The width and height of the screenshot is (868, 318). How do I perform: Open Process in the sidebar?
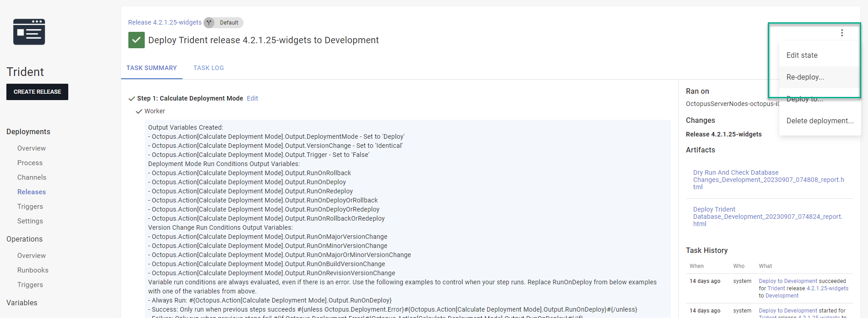pyautogui.click(x=30, y=163)
